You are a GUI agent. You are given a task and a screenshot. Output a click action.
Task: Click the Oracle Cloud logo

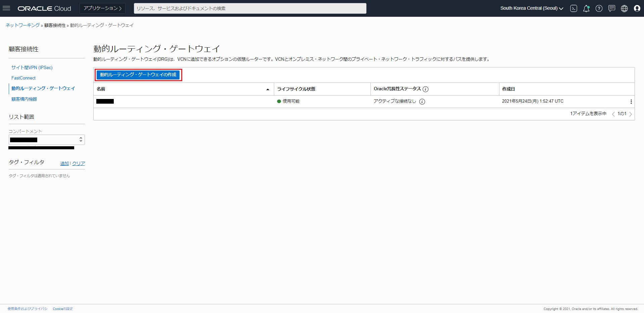[x=44, y=8]
